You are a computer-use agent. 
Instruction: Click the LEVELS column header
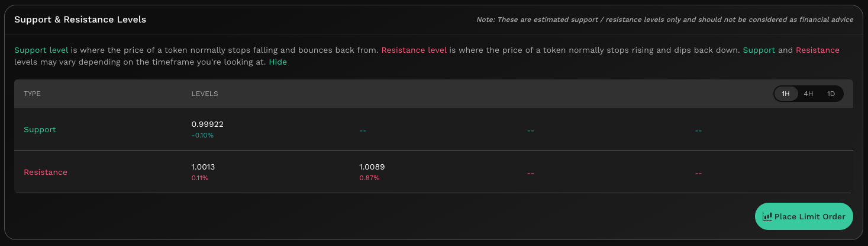[205, 94]
